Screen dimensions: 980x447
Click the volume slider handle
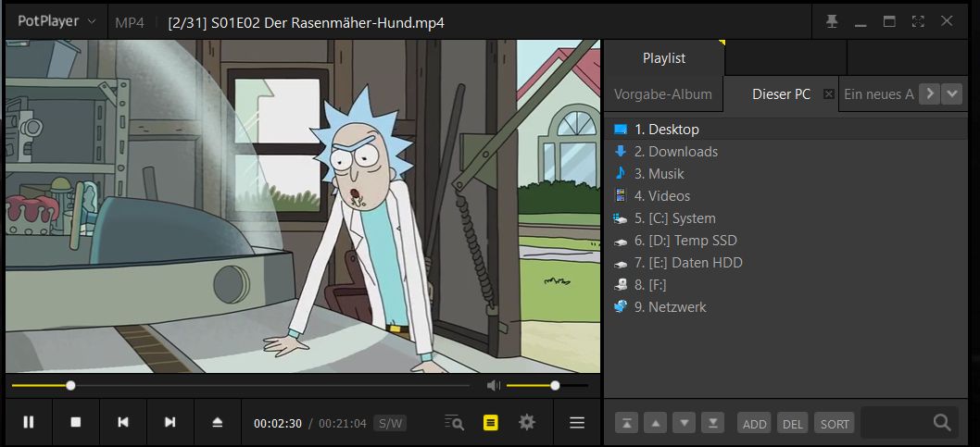pyautogui.click(x=555, y=386)
